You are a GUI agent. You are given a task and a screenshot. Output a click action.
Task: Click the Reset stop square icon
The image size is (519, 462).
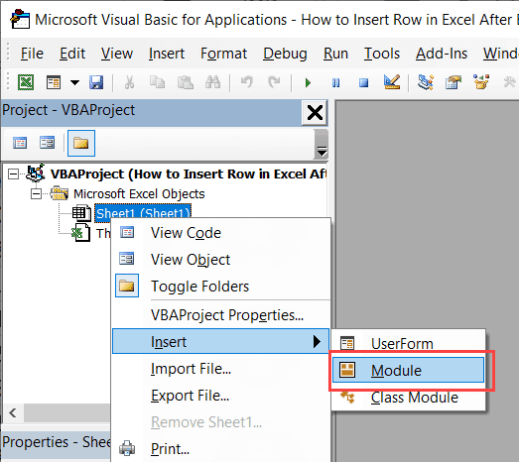coord(363,82)
